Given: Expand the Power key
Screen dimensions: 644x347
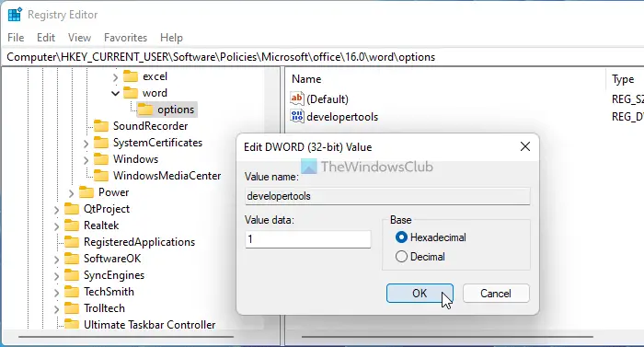Looking at the screenshot, I should (71, 193).
